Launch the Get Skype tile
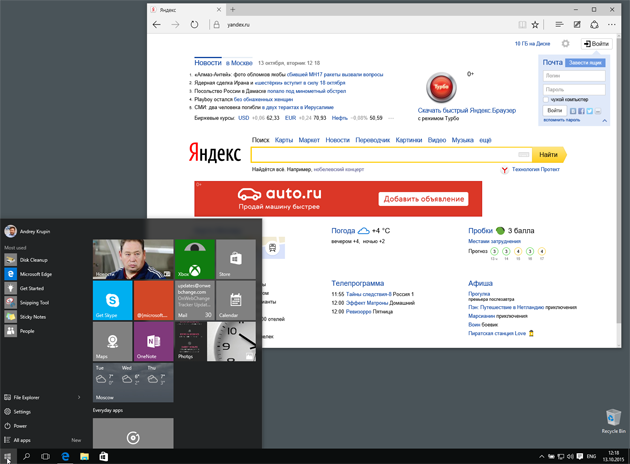This screenshot has height=464, width=630. click(x=112, y=300)
